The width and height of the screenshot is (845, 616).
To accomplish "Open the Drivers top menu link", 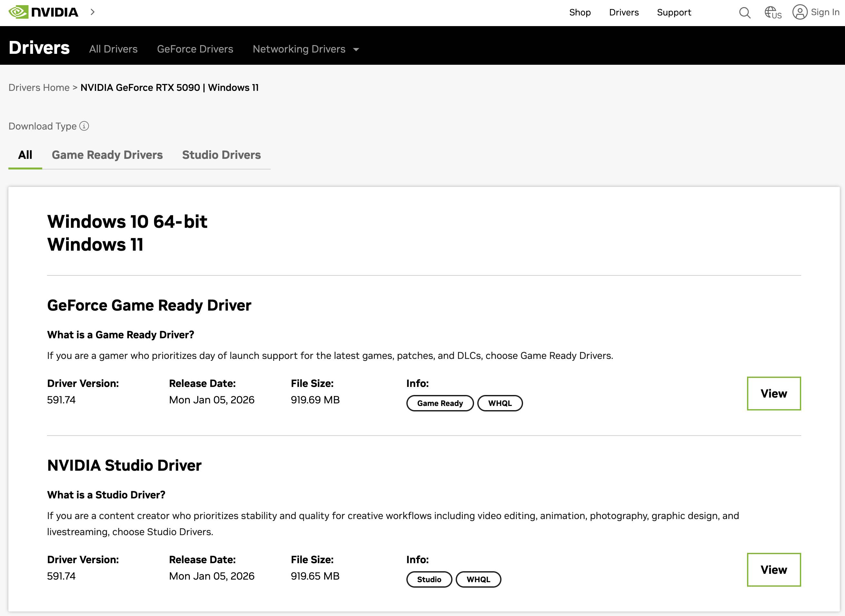I will 624,12.
